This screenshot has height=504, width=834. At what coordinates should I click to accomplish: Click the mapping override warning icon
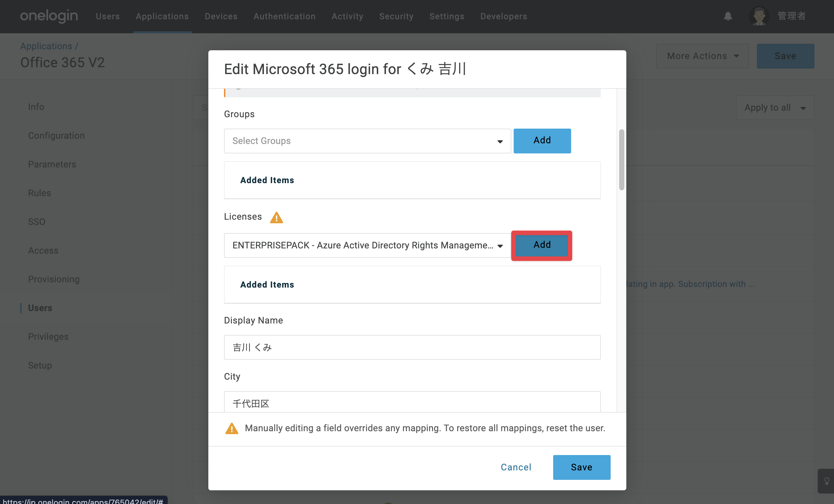(232, 428)
